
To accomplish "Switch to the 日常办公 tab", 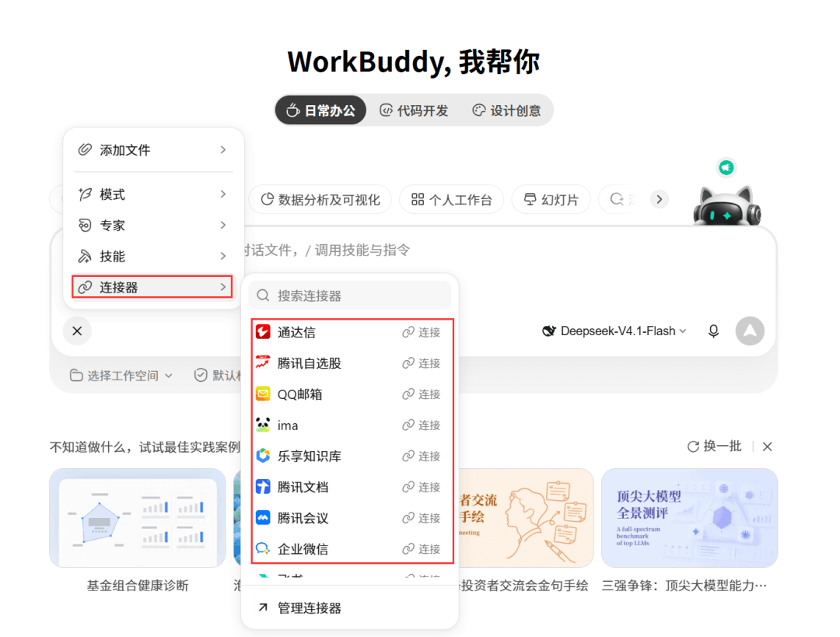I will click(x=320, y=110).
